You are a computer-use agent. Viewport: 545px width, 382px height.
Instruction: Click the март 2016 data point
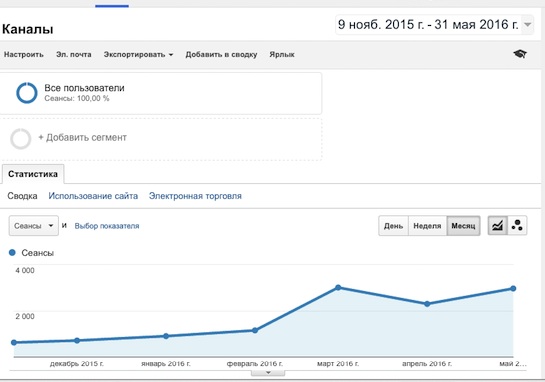[x=338, y=287]
